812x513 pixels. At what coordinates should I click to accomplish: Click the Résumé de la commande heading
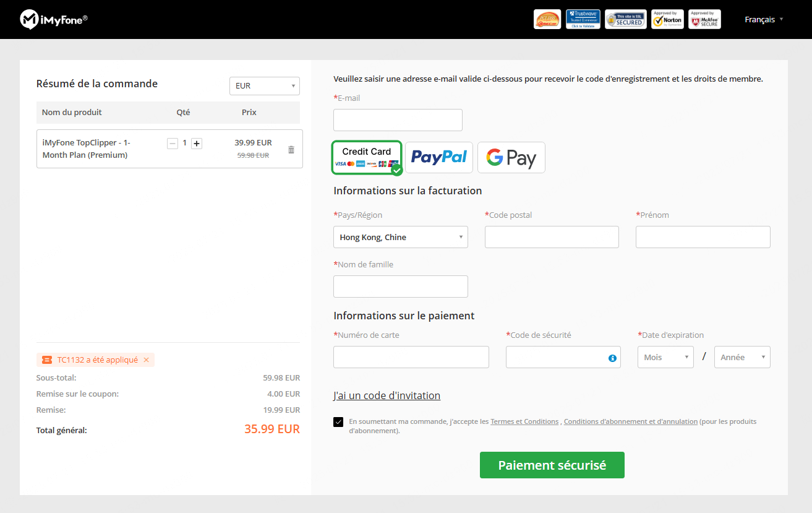point(97,84)
